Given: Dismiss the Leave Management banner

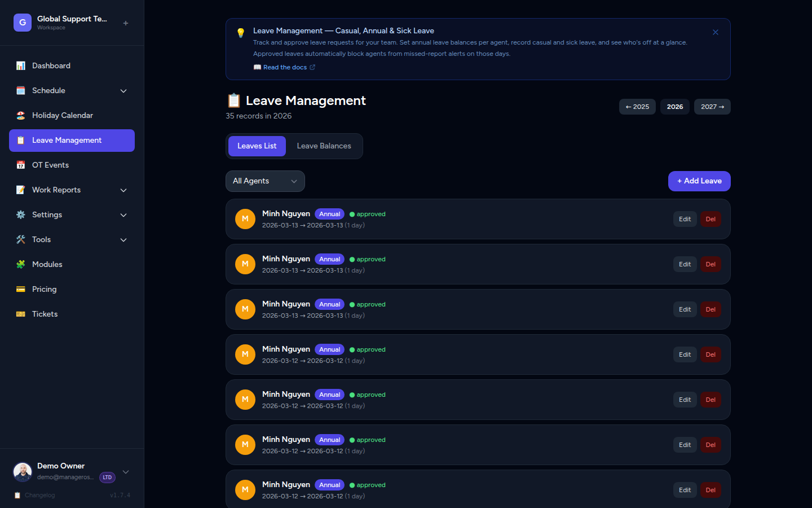Looking at the screenshot, I should [715, 32].
